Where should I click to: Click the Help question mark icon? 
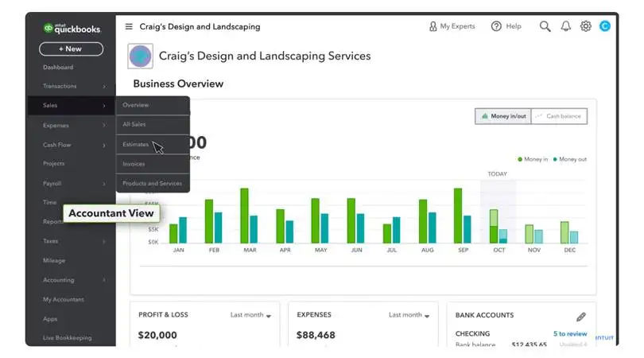pos(496,26)
